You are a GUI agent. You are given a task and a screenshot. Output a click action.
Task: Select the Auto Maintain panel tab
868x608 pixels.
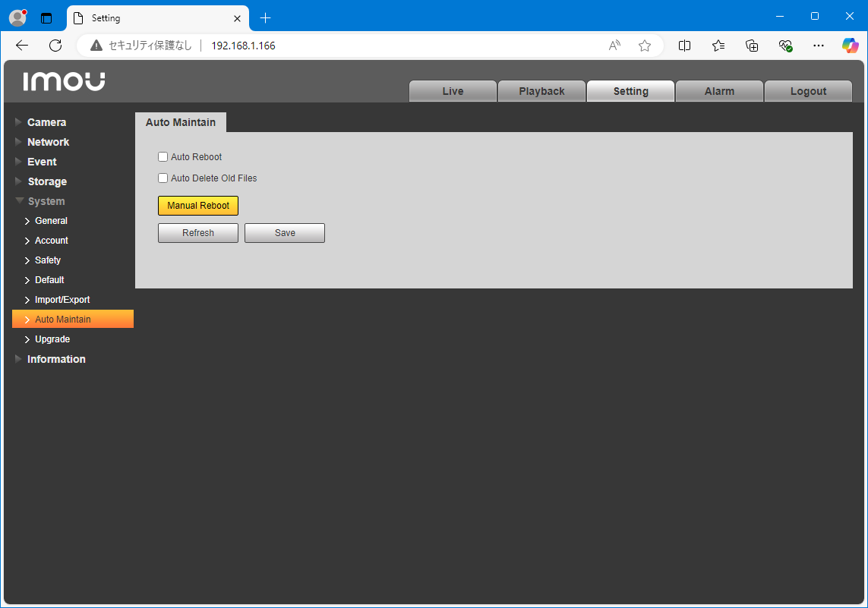(x=181, y=122)
